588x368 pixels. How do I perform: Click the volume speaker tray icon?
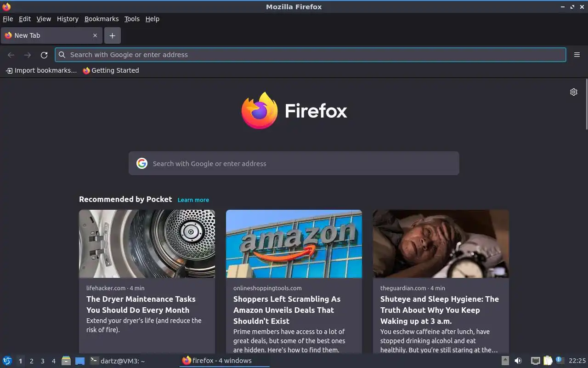click(518, 361)
